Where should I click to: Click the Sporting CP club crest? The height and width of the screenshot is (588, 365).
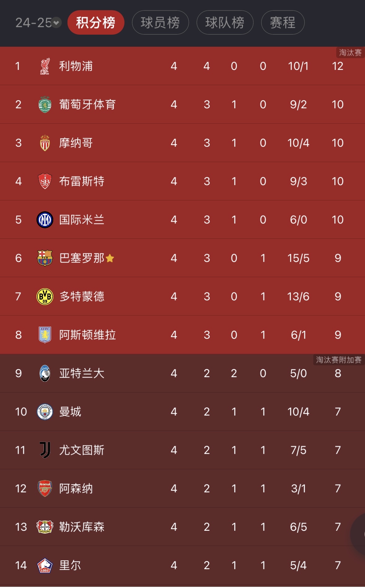tap(45, 105)
